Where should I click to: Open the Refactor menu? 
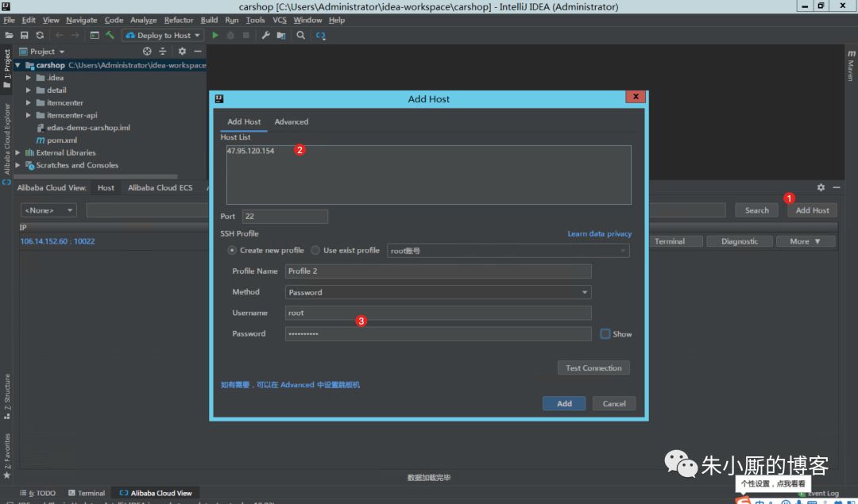coord(179,20)
